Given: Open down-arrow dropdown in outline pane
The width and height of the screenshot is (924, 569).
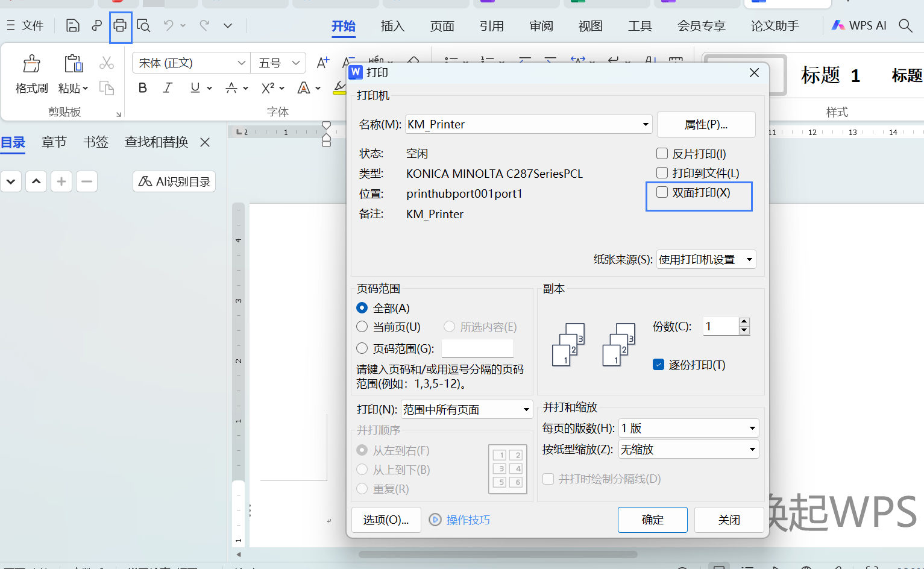Looking at the screenshot, I should pos(11,181).
